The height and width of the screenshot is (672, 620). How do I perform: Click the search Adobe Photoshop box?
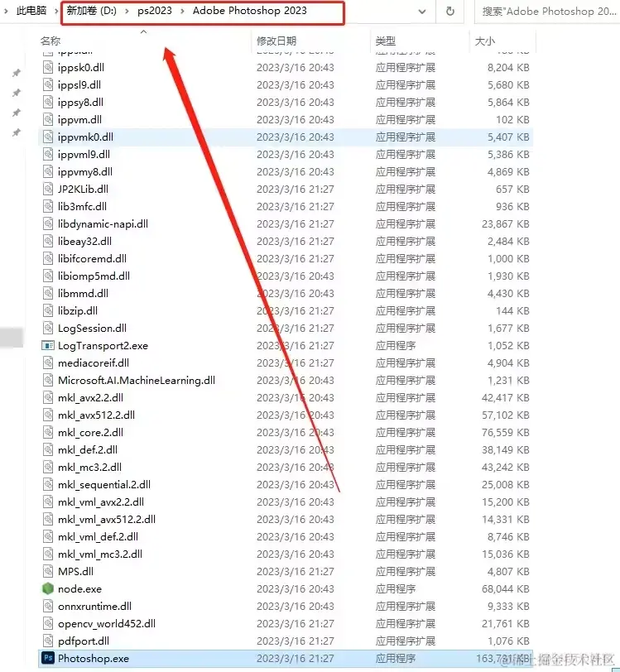click(x=546, y=12)
